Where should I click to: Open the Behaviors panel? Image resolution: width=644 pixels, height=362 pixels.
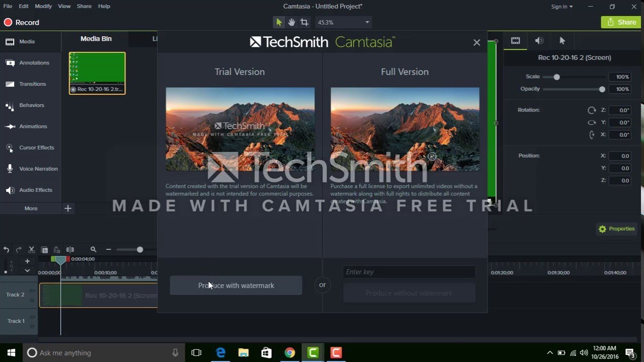(31, 105)
